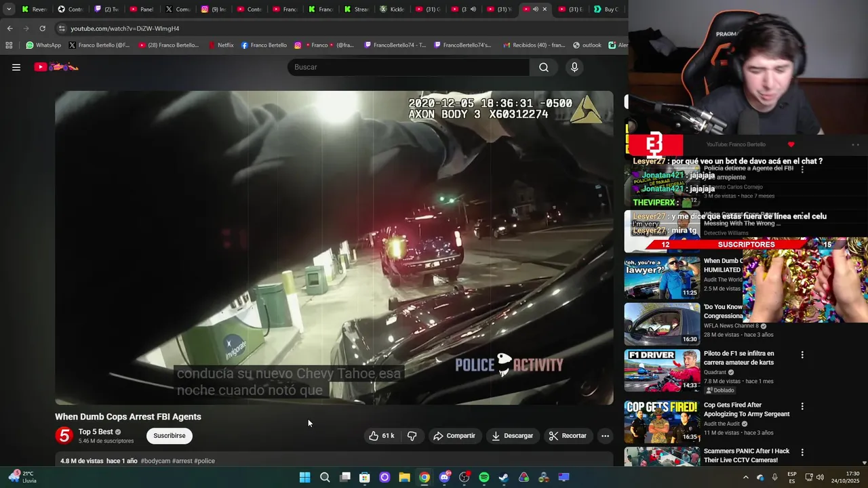Share the video via Compartir
The height and width of the screenshot is (488, 868).
click(454, 436)
